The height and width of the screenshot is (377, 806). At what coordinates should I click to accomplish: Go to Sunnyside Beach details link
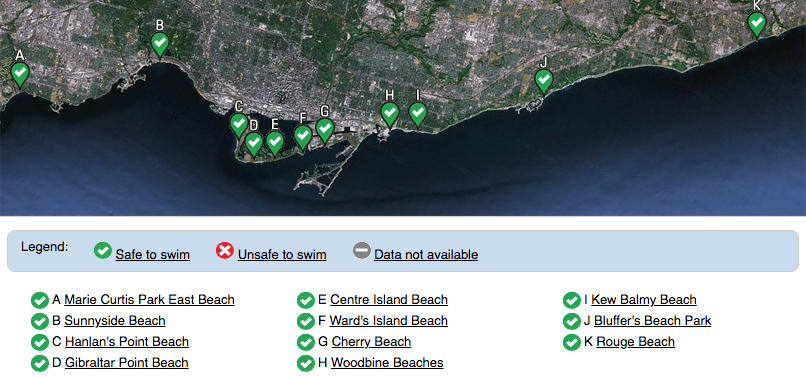click(x=115, y=320)
